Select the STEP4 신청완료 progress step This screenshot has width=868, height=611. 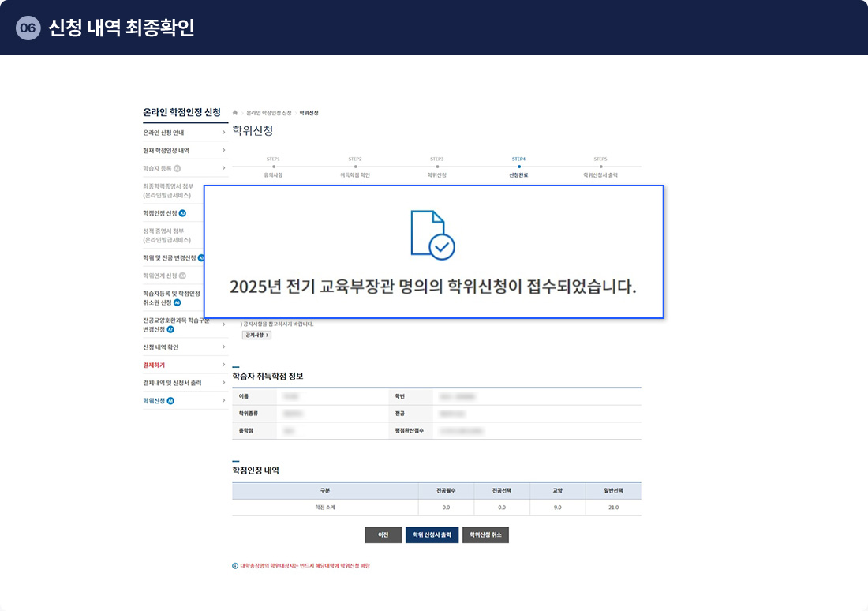click(x=518, y=167)
